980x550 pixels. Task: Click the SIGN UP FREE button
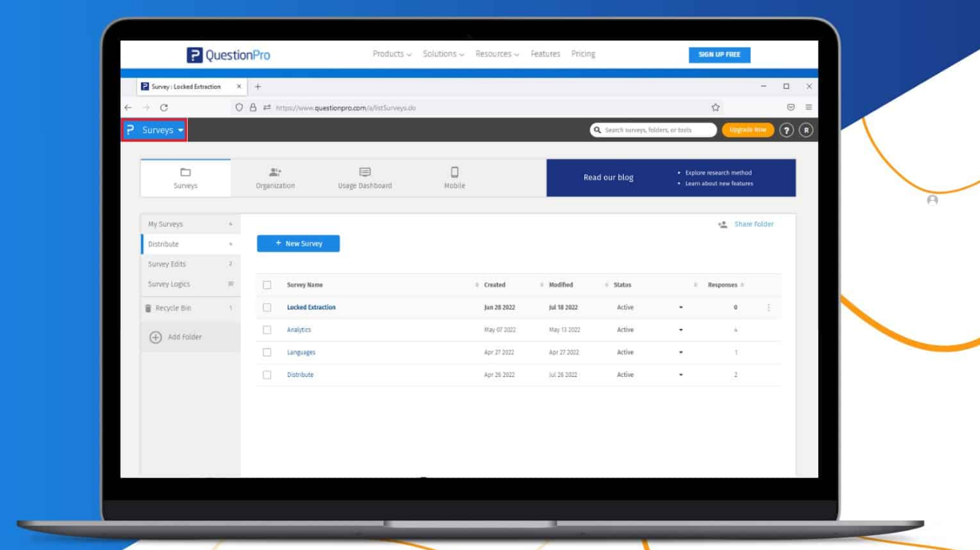click(719, 55)
